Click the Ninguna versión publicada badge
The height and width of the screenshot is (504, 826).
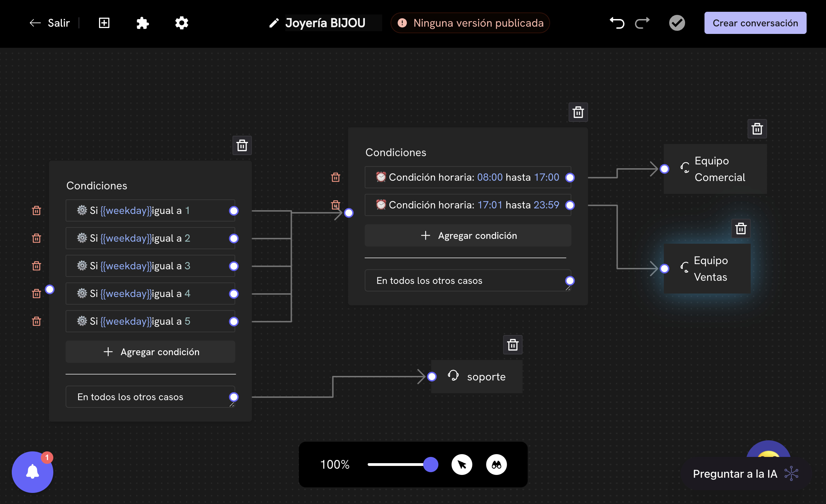click(x=470, y=23)
